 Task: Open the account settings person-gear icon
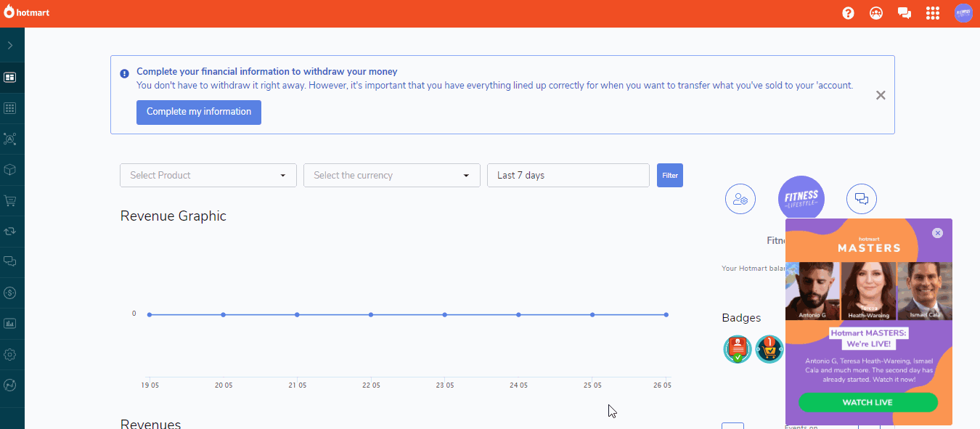740,199
